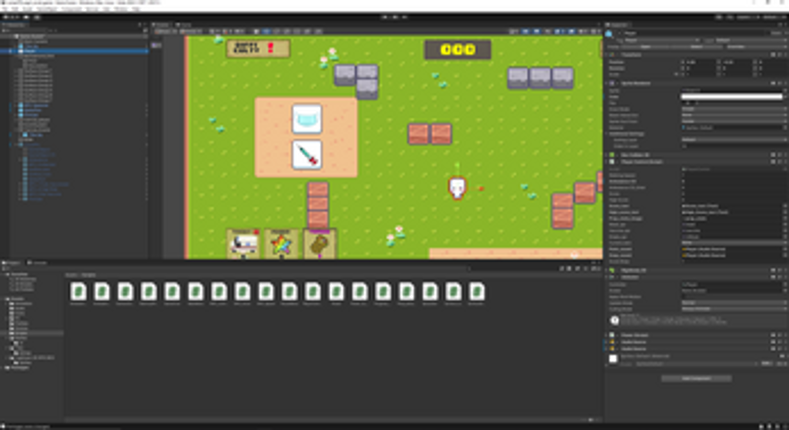This screenshot has width=789, height=430.
Task: Click the GameObject name field in Inspector
Action: point(694,33)
